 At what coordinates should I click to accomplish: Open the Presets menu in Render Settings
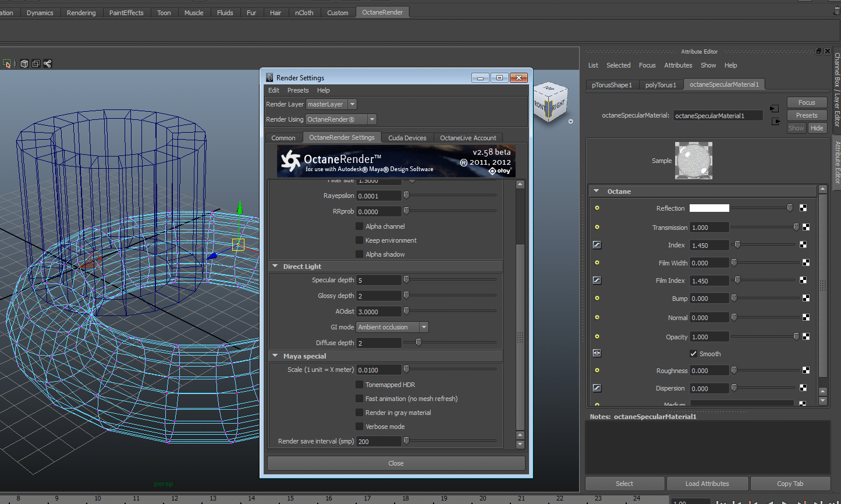click(x=298, y=90)
